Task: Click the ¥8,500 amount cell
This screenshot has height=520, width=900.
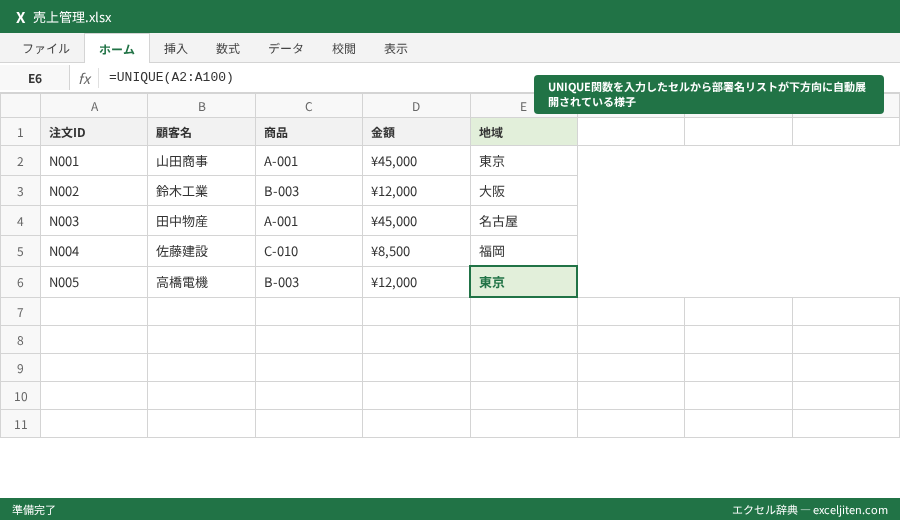Action: tap(416, 251)
